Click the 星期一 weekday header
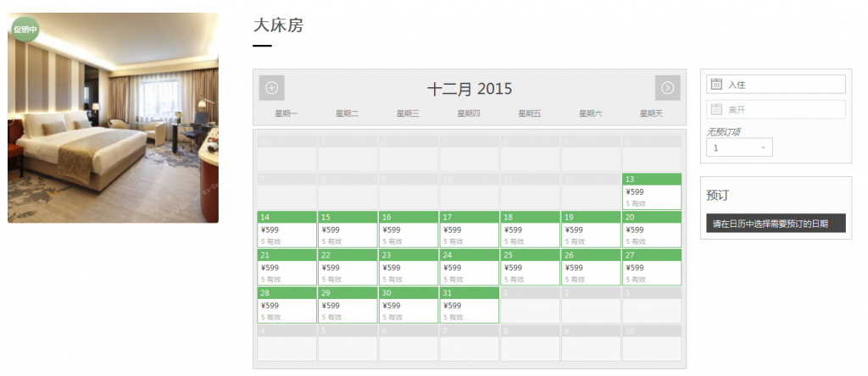 pyautogui.click(x=287, y=113)
